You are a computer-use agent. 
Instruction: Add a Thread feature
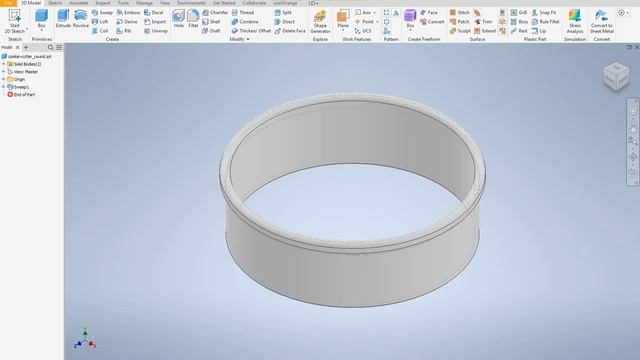[x=243, y=13]
